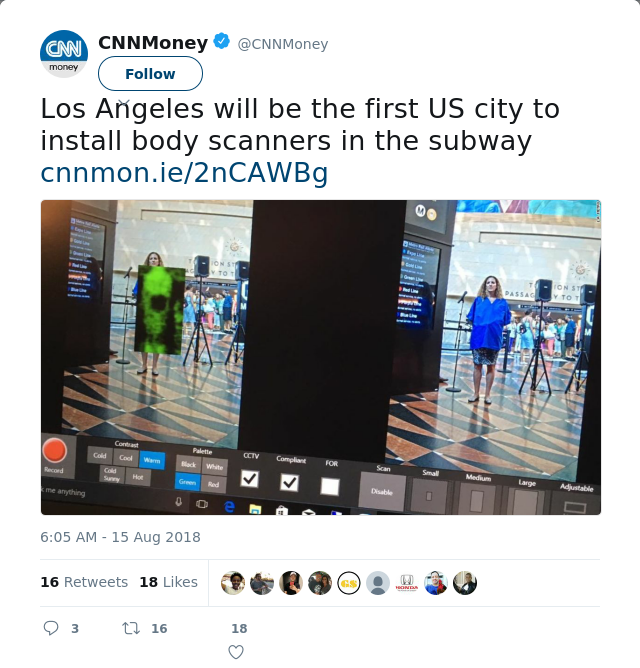The image size is (640, 668).
Task: Open the small caret above the tweet text
Action: point(124,103)
